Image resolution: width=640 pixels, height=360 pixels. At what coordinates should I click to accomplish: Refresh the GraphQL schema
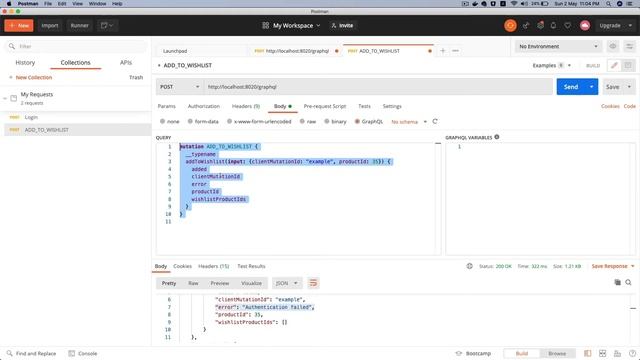435,122
